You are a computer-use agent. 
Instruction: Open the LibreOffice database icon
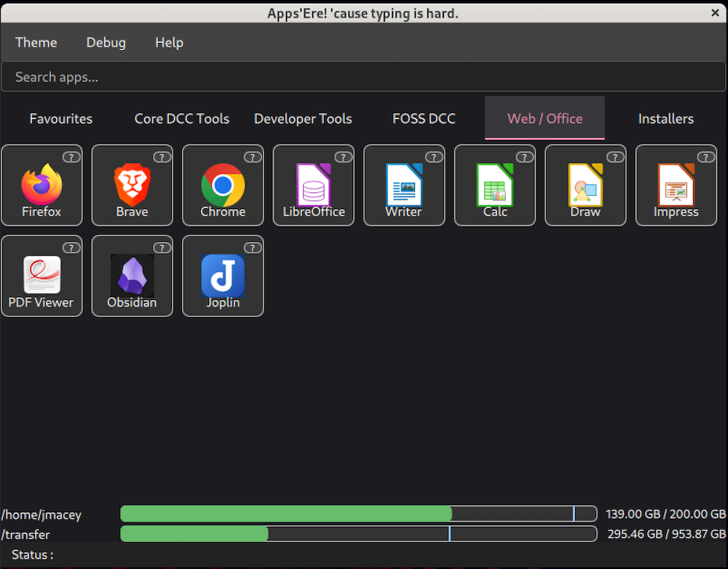pos(313,186)
